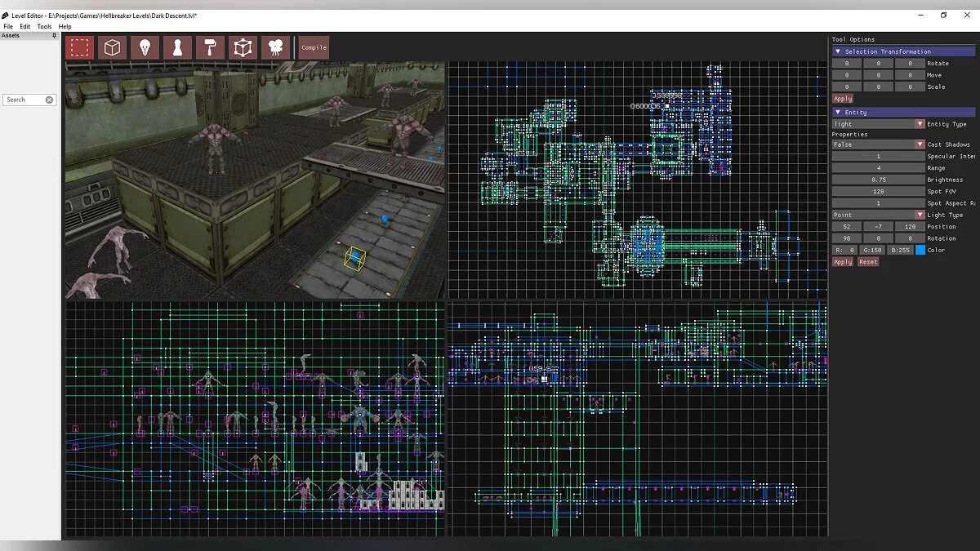Screen dimensions: 980x551
Task: Click the Position field showing 120
Action: [x=910, y=226]
